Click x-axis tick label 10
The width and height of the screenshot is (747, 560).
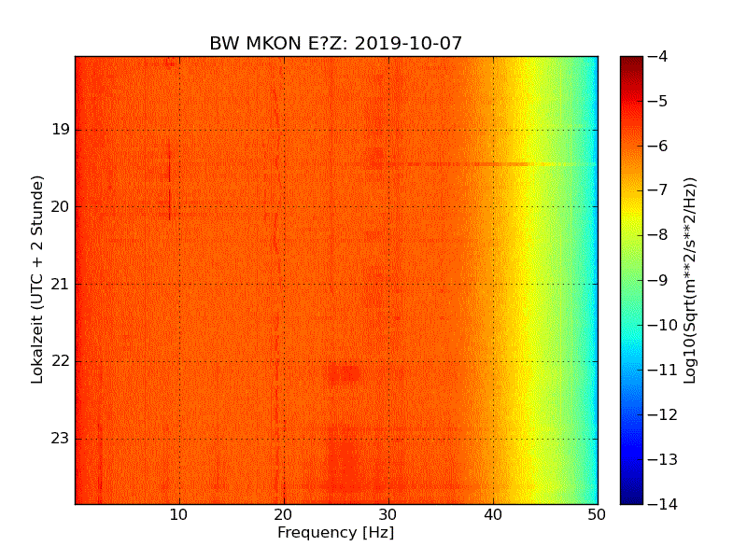click(x=178, y=515)
